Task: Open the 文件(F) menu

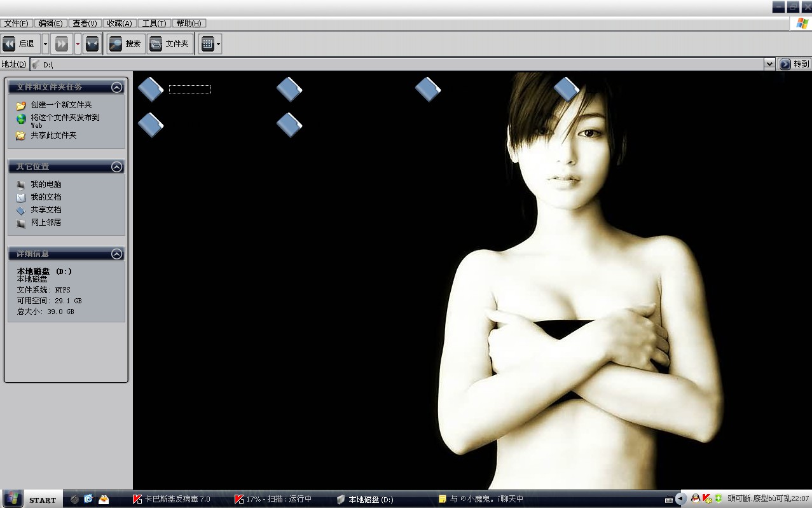Action: (16, 24)
